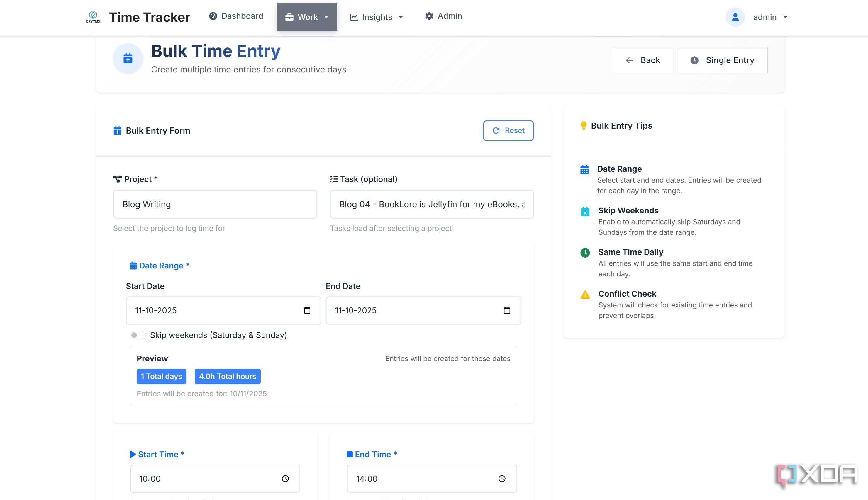Viewport: 868px width, 500px height.
Task: Open the End Time clock picker icon
Action: pyautogui.click(x=502, y=478)
